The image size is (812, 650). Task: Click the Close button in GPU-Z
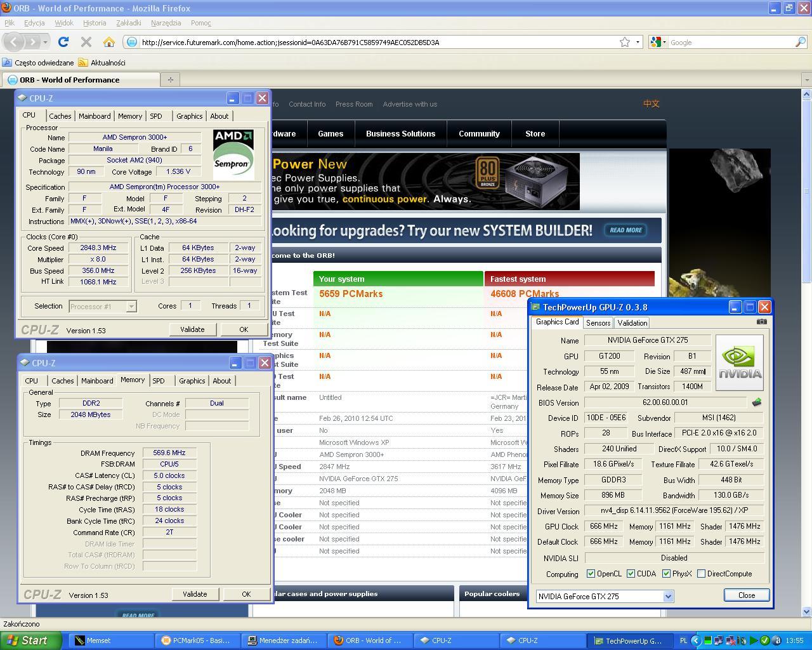click(x=747, y=595)
